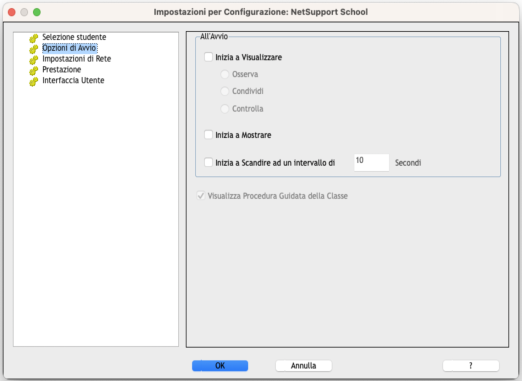Select Opzioni di Avvio in the tree

click(x=69, y=48)
